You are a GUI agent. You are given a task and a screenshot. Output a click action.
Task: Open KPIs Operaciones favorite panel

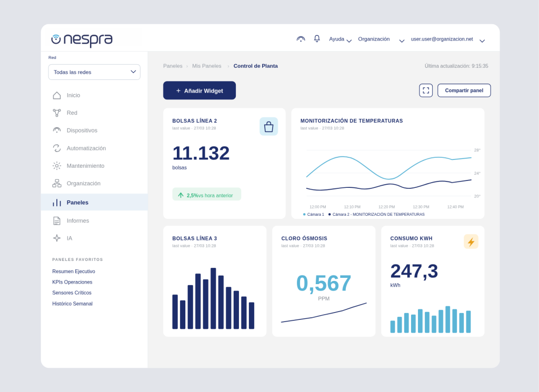point(72,282)
